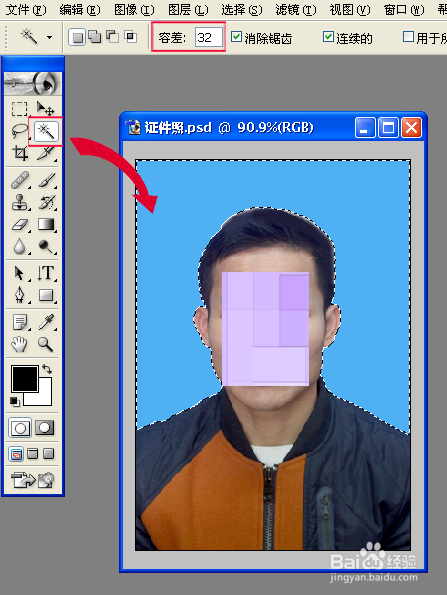Select the Gradient tool
Viewport: 447px width, 595px height.
(x=46, y=225)
